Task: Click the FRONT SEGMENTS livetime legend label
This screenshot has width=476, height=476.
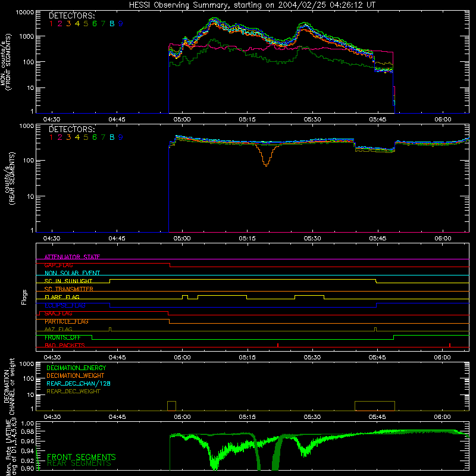Action: click(82, 457)
